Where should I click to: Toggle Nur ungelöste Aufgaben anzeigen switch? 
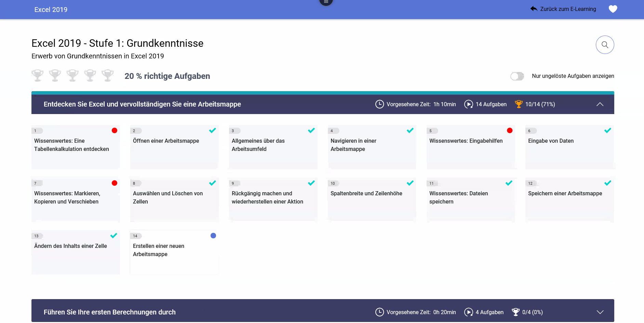point(517,76)
